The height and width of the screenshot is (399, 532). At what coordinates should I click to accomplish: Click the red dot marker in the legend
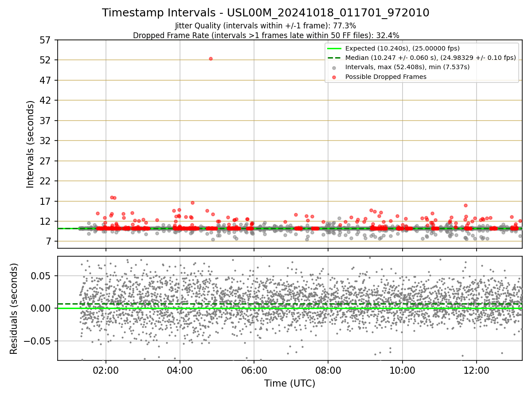(x=334, y=77)
